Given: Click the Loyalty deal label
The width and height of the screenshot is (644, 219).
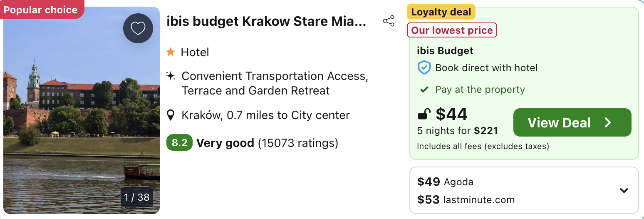Looking at the screenshot, I should click(441, 12).
